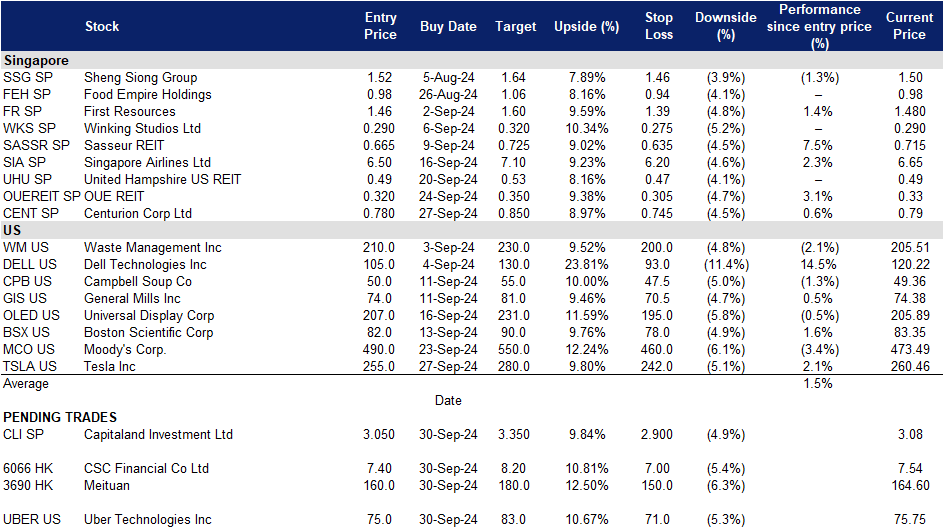Select Campbell Soup performance (1.3%)

pyautogui.click(x=819, y=281)
